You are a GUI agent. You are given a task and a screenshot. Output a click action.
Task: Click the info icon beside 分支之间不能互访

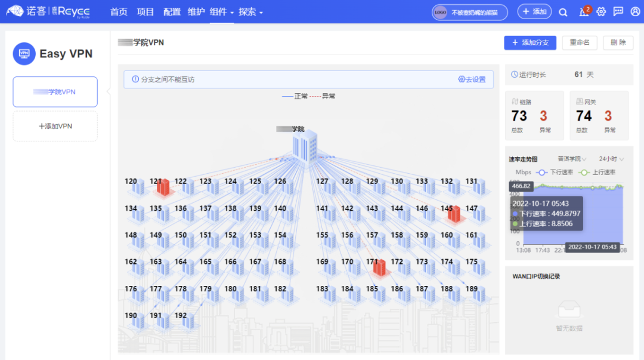click(x=135, y=79)
